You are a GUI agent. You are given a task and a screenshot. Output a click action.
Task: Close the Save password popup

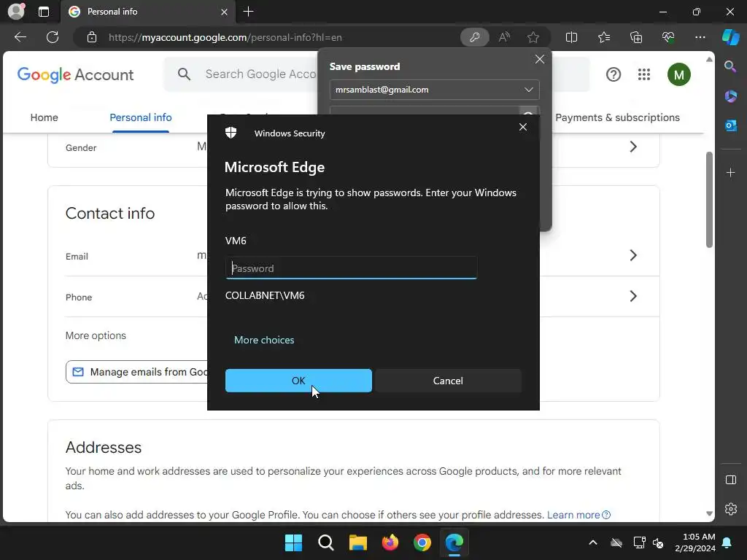tap(539, 59)
